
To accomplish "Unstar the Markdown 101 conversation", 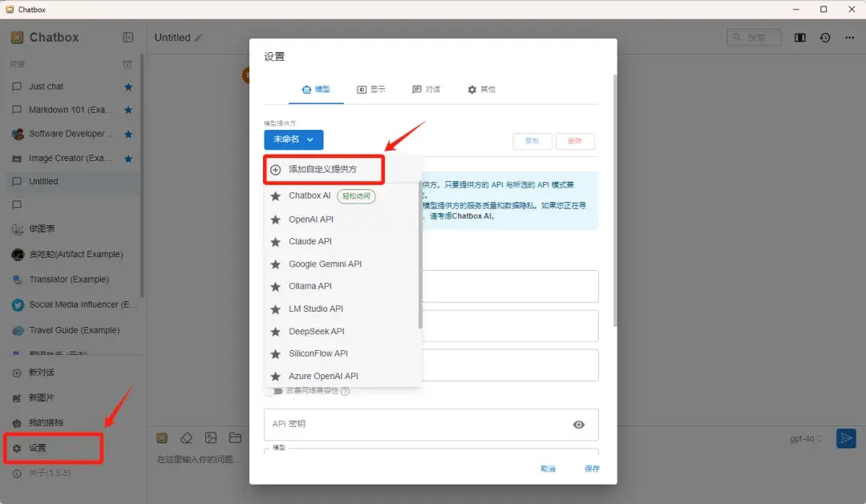I will (128, 110).
